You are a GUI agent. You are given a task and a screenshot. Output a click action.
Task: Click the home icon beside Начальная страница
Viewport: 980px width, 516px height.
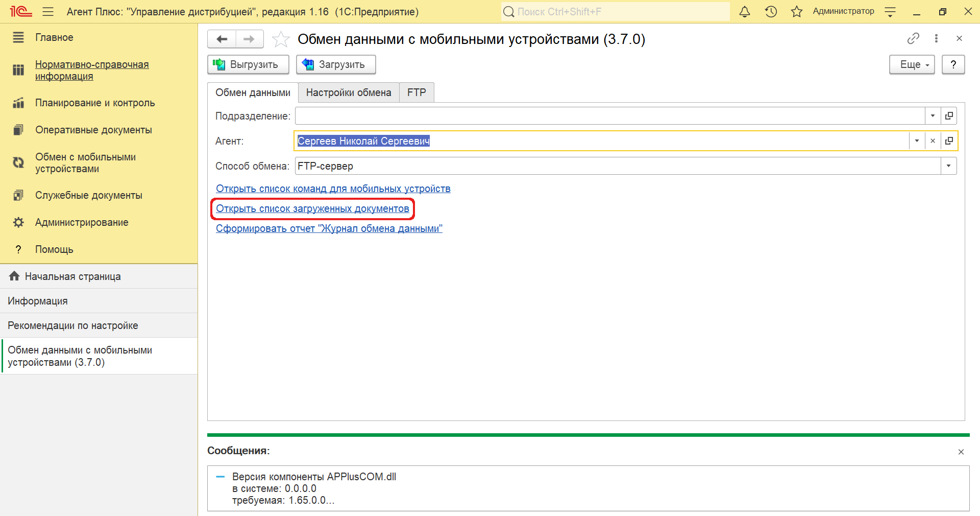click(14, 276)
